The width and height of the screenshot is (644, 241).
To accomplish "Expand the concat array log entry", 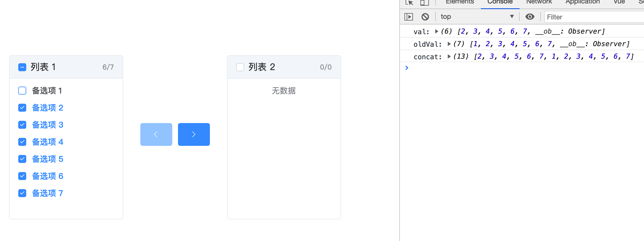I will tap(449, 56).
